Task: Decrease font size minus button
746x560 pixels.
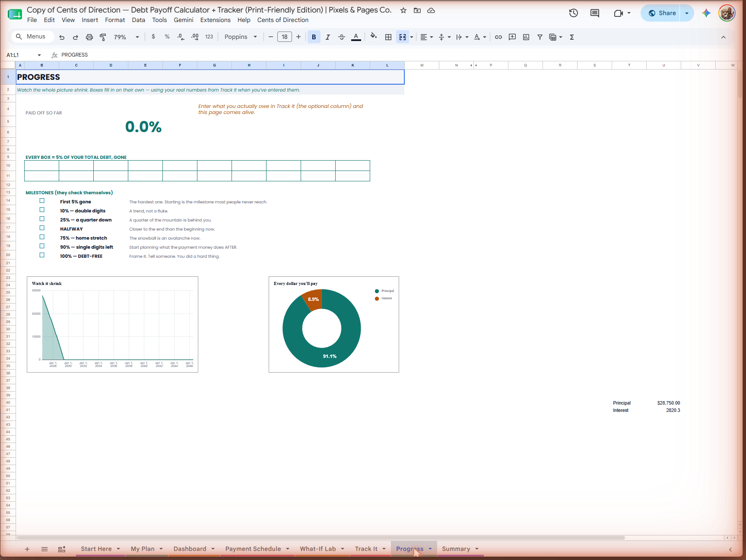Action: pos(271,37)
